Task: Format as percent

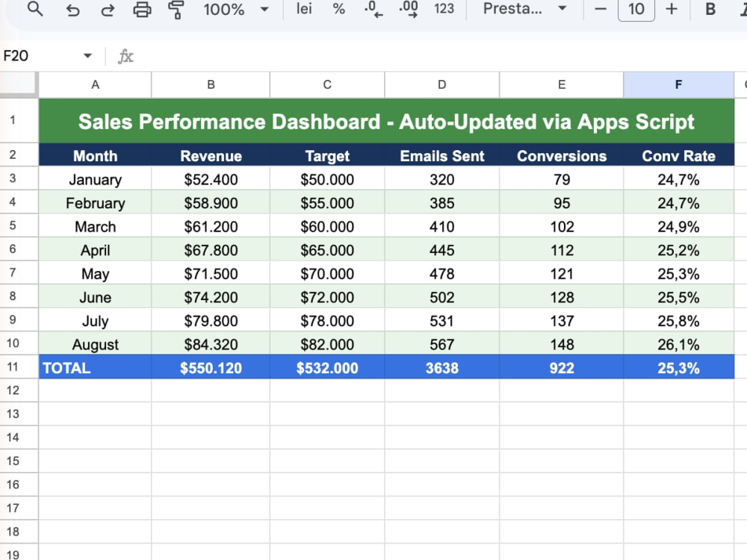Action: (x=338, y=8)
